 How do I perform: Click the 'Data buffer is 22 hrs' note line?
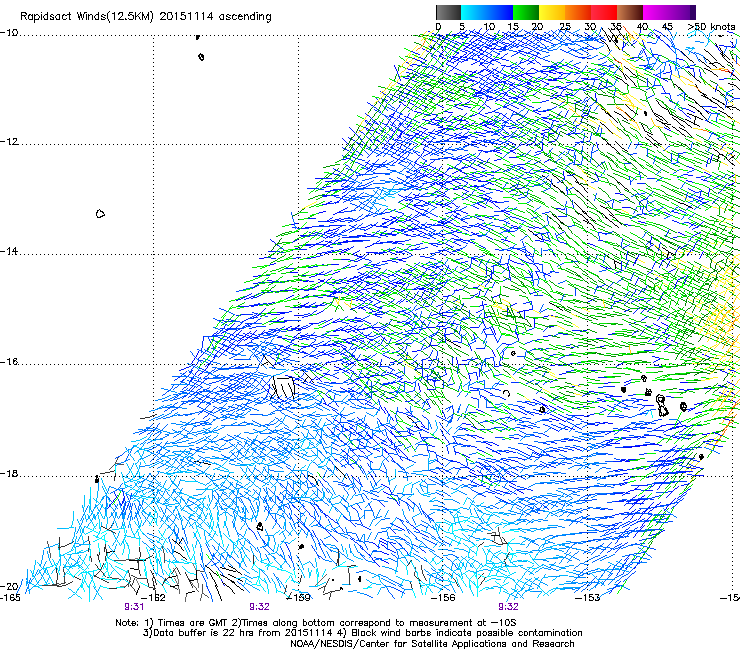362,633
